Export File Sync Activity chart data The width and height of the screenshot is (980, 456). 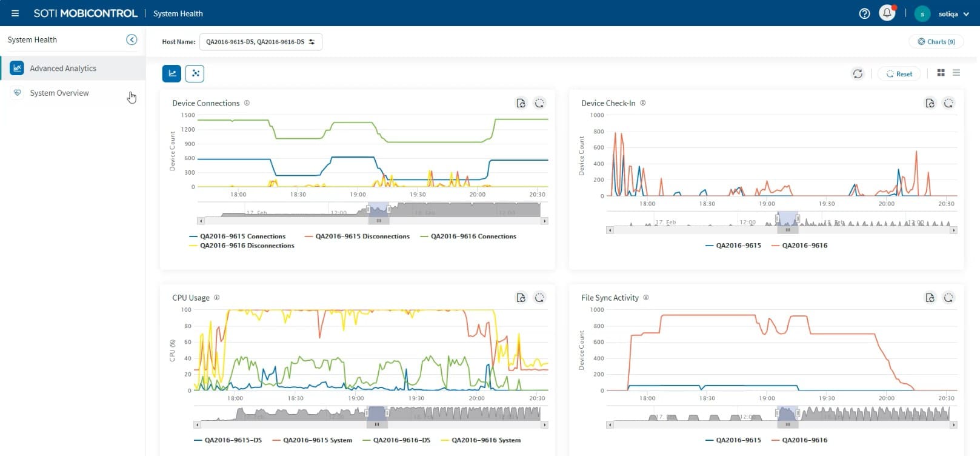pyautogui.click(x=930, y=298)
